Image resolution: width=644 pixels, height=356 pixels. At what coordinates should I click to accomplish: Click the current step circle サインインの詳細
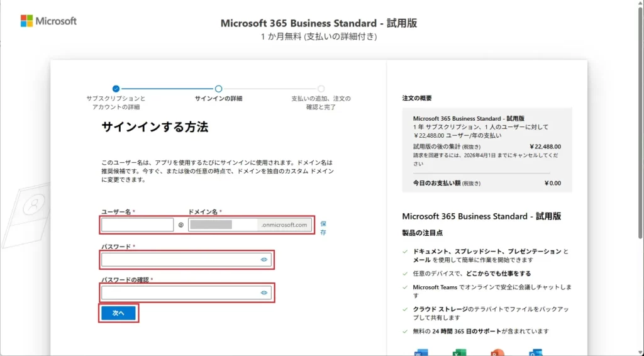pos(218,89)
